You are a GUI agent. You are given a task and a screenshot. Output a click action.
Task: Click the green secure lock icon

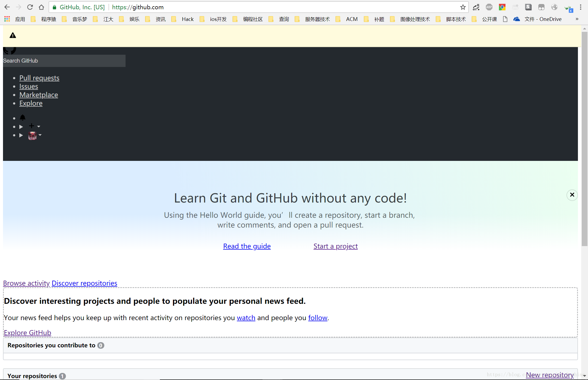54,7
